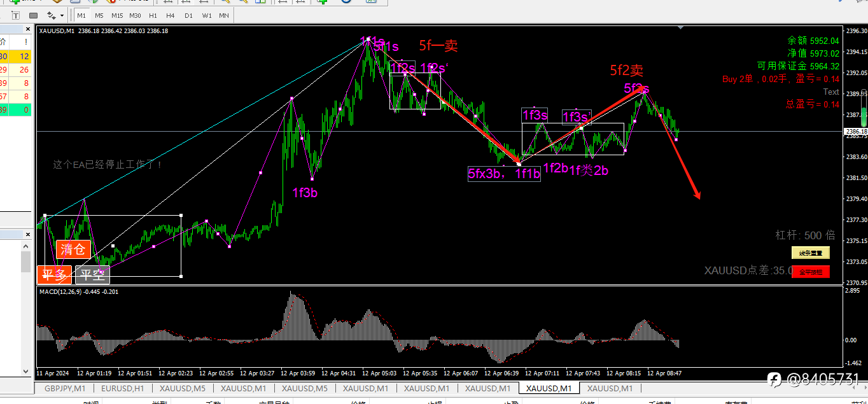Click the left panel scrollbar thumb
868x404 pixels.
coord(26,261)
